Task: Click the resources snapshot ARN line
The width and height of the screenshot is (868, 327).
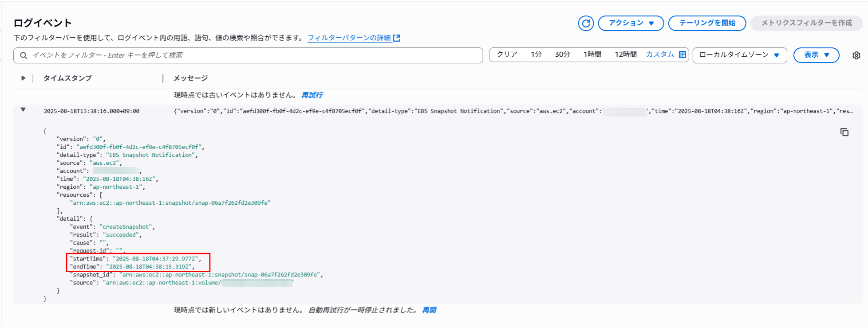Action: (x=170, y=203)
